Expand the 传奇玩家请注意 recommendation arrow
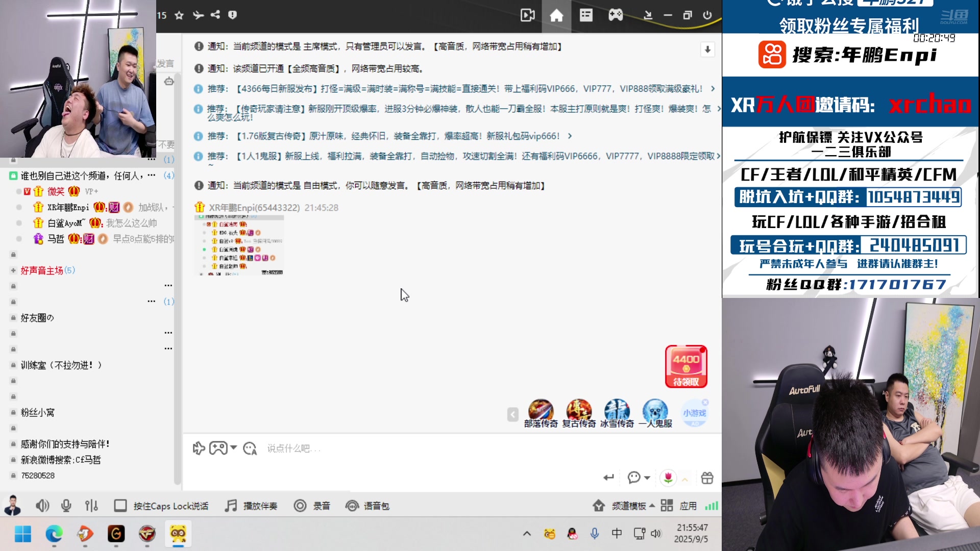This screenshot has height=551, width=980. [x=719, y=109]
